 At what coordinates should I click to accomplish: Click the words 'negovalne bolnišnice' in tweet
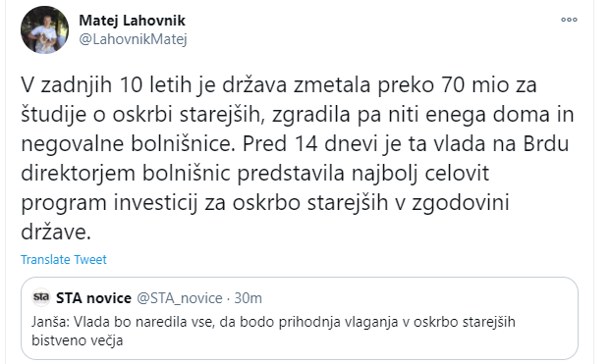click(128, 144)
